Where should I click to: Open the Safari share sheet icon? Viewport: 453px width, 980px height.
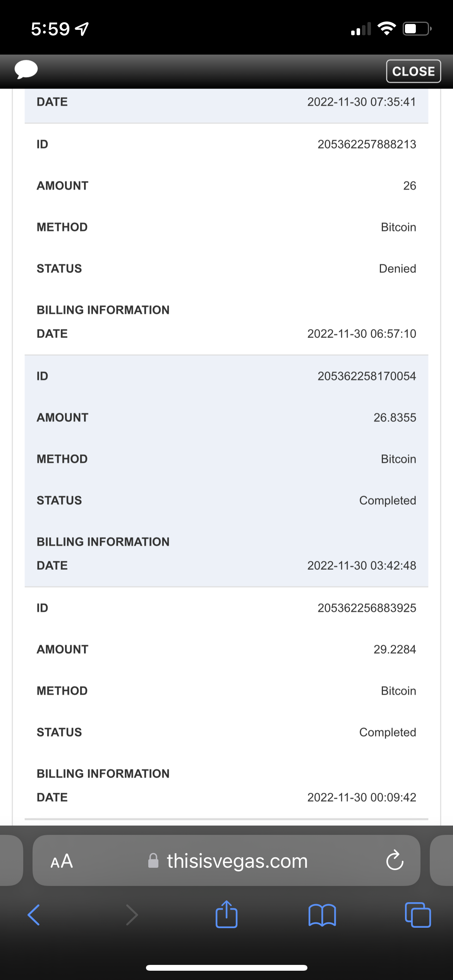pyautogui.click(x=226, y=914)
